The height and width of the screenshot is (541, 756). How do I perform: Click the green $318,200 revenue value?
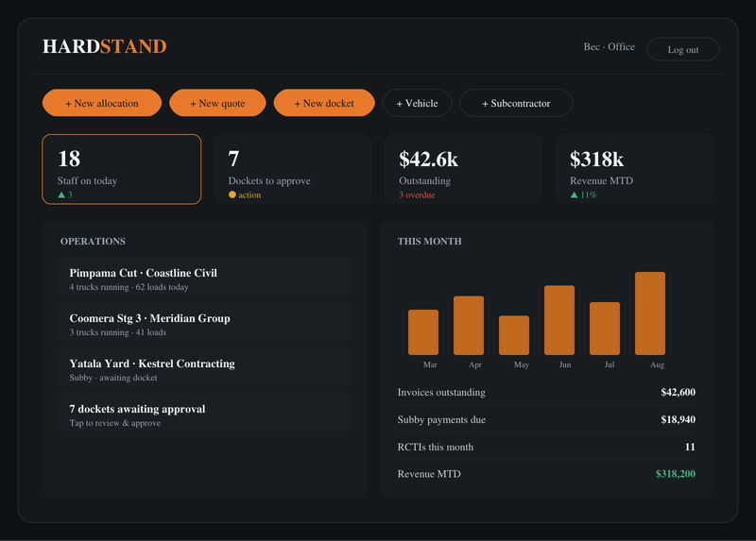(675, 474)
